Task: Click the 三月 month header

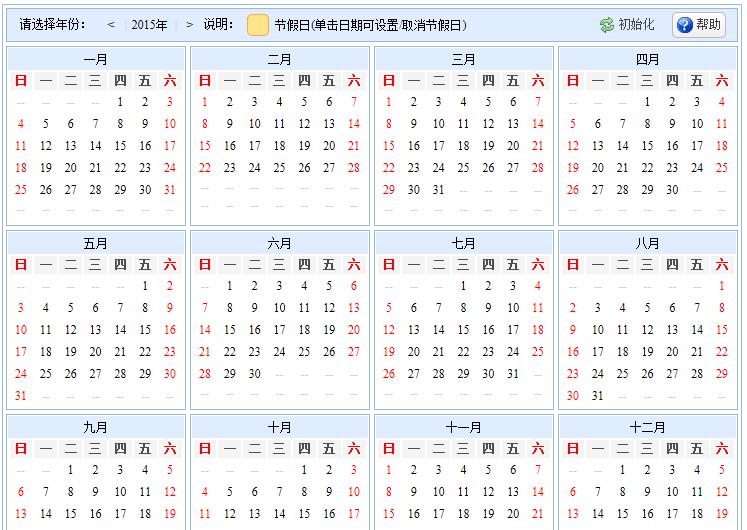Action: coord(464,60)
